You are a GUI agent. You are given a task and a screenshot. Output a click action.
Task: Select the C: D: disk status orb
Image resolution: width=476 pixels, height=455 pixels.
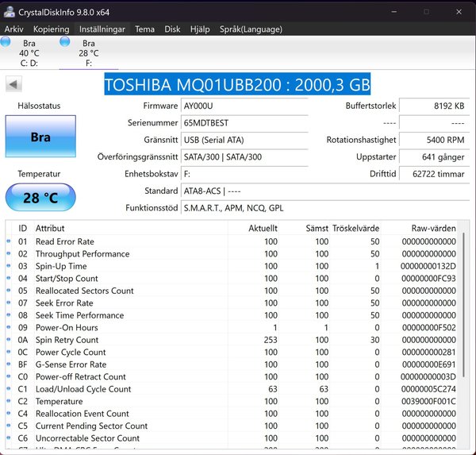6,41
